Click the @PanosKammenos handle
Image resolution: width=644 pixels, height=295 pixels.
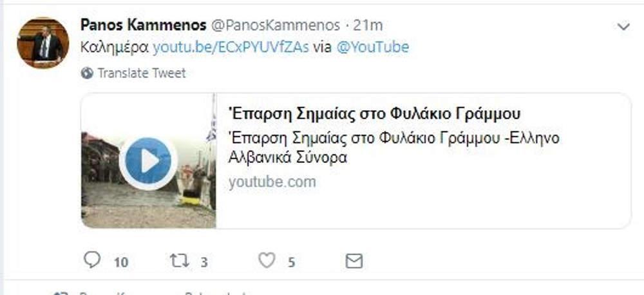(276, 26)
